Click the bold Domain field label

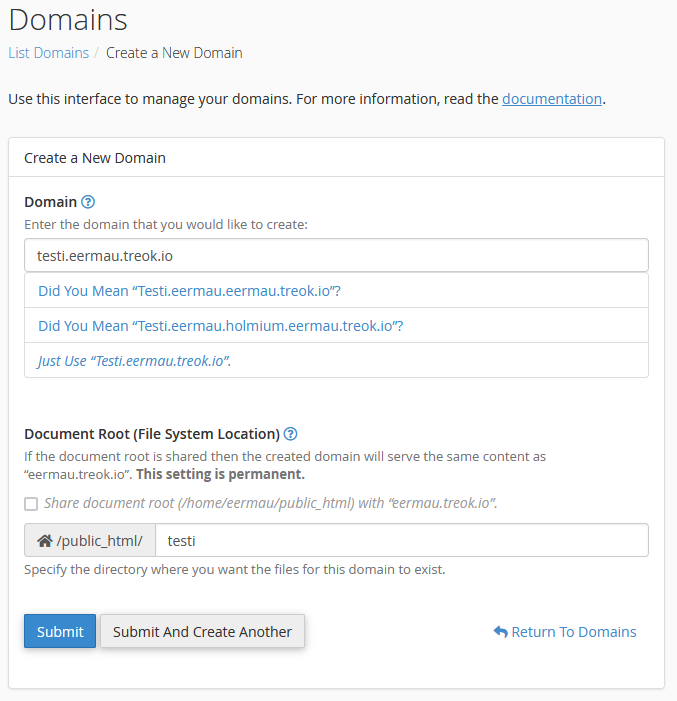pos(50,202)
